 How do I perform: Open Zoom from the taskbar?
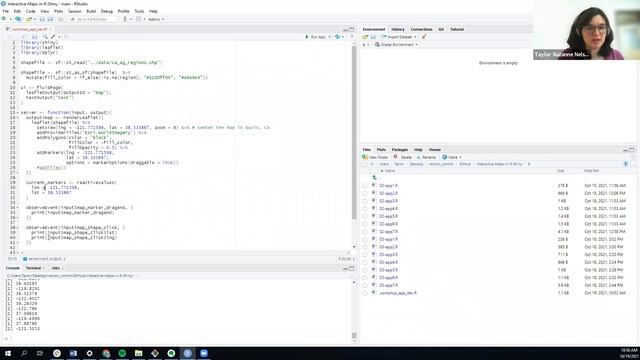click(204, 353)
